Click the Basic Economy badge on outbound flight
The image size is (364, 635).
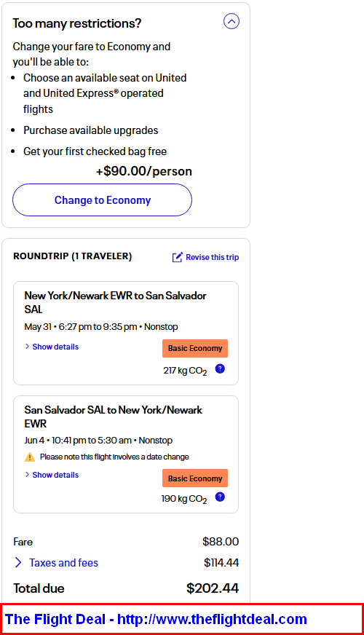point(195,348)
